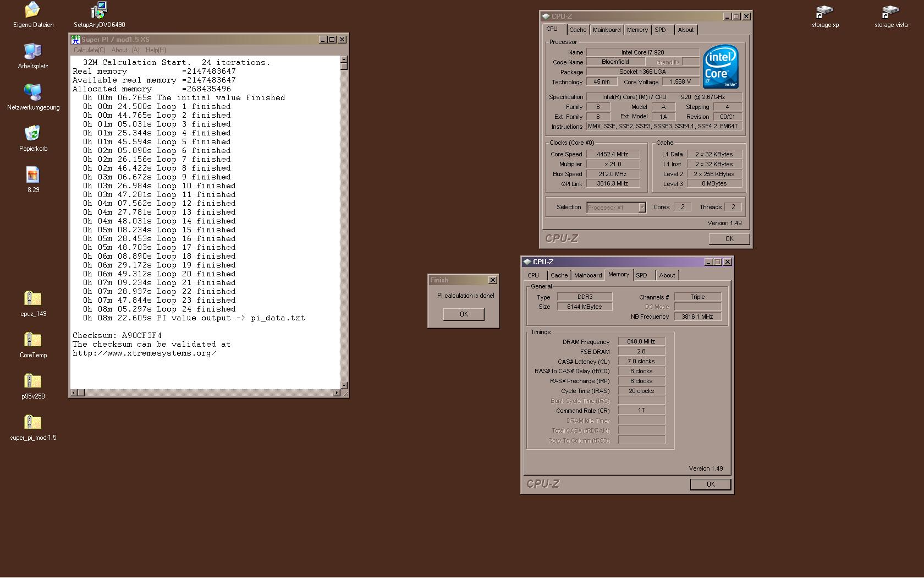Image resolution: width=924 pixels, height=578 pixels.
Task: Switch to About tab in upper CPU-Z window
Action: pos(686,30)
